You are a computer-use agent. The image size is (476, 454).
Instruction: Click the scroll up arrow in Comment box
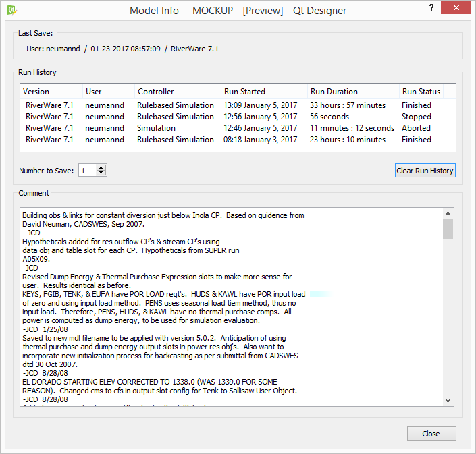coord(448,214)
